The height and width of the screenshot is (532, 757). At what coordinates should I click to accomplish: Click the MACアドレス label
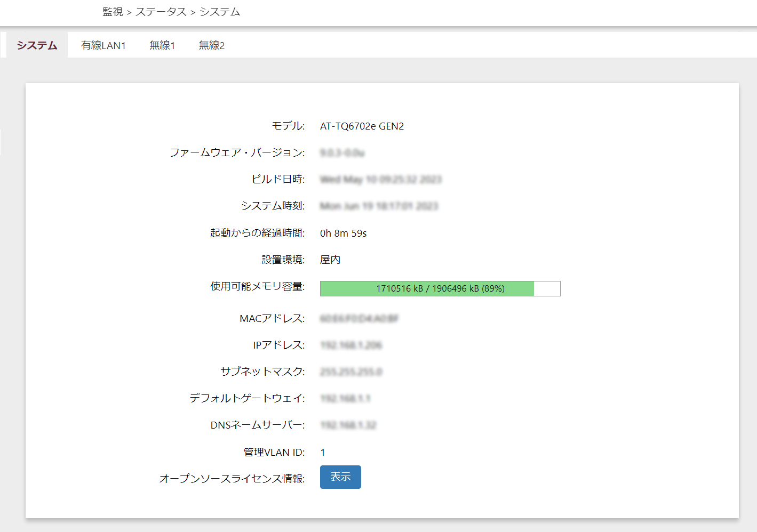[272, 319]
